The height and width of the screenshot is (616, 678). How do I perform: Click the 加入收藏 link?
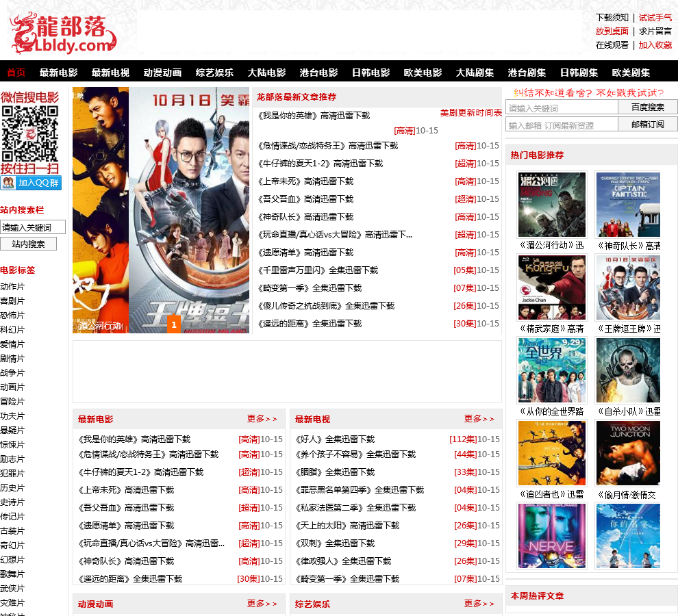point(655,45)
